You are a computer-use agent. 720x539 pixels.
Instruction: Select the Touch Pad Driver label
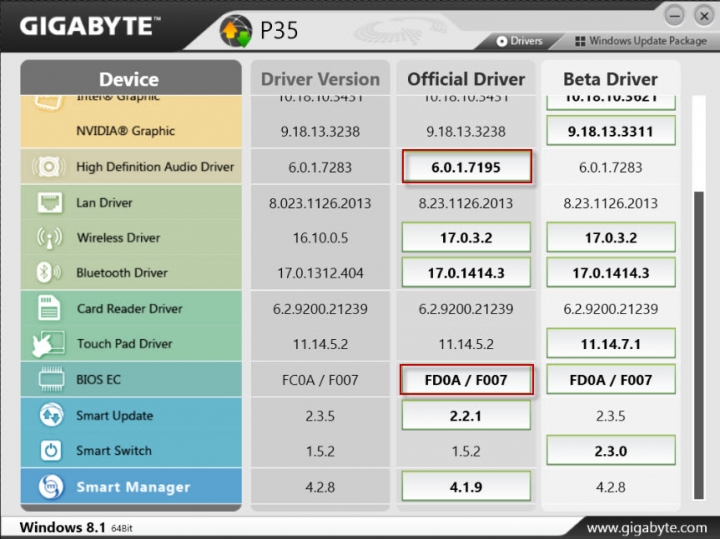[124, 343]
